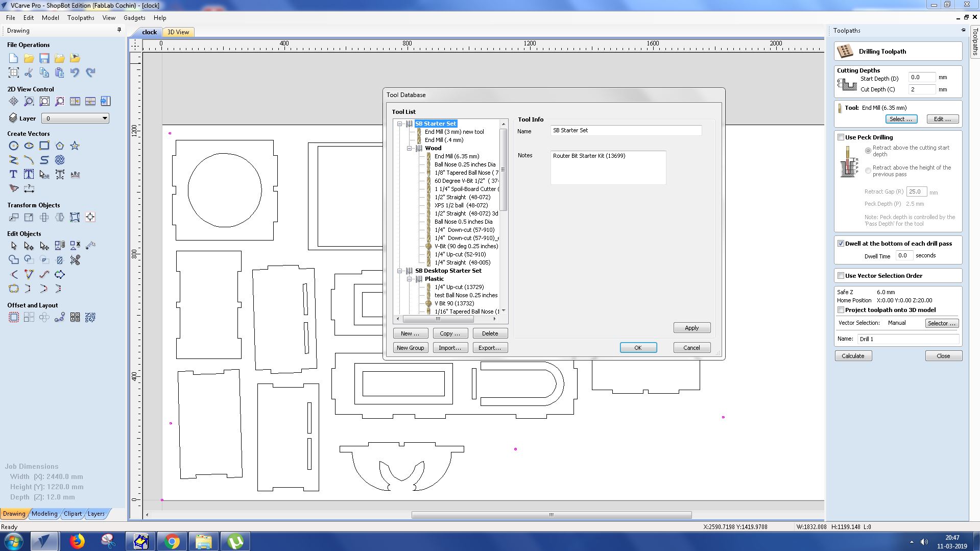Viewport: 980px width, 551px height.
Task: Switch to the Layers tab
Action: pyautogui.click(x=96, y=514)
